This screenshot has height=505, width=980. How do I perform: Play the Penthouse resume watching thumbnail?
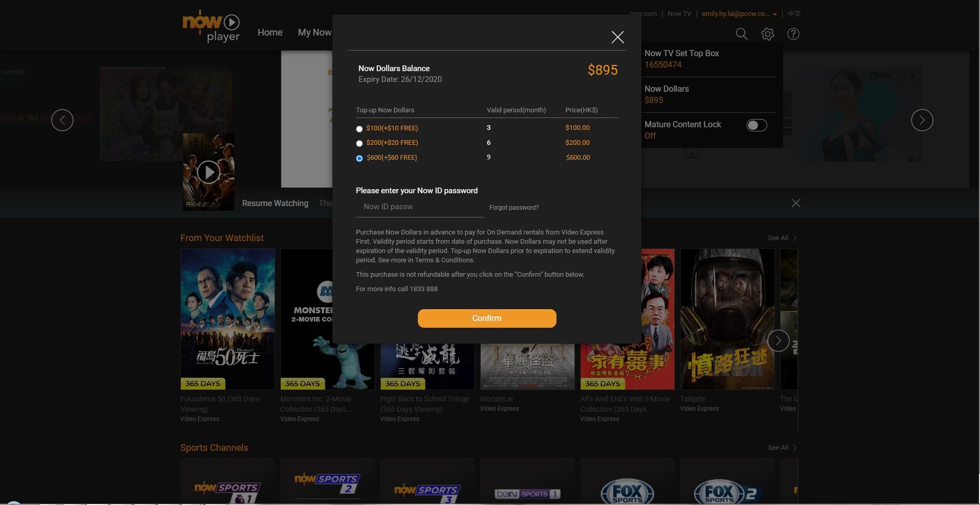coord(208,172)
